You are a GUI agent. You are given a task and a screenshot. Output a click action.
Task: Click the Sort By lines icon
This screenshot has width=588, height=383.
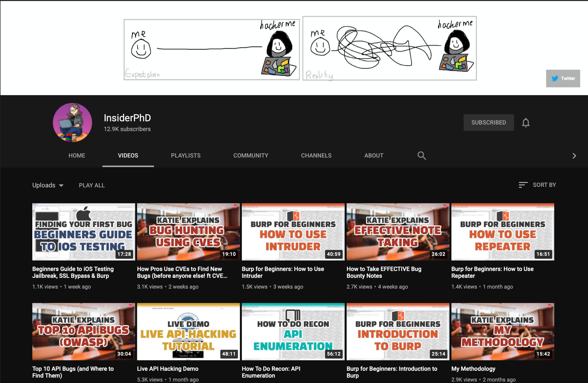tap(523, 185)
